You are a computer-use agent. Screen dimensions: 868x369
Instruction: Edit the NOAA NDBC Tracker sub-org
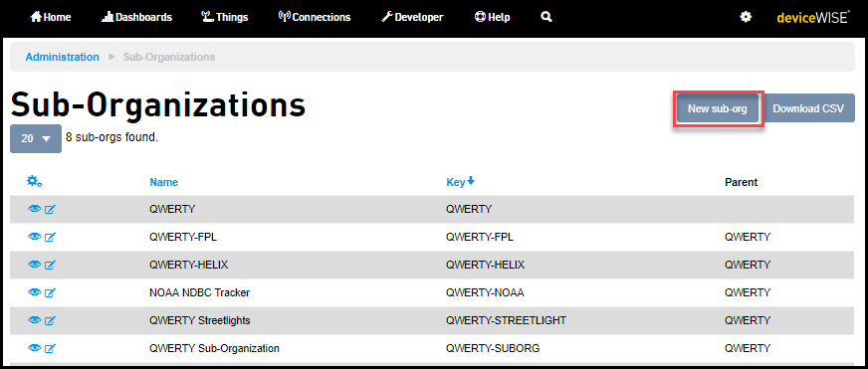coord(50,292)
